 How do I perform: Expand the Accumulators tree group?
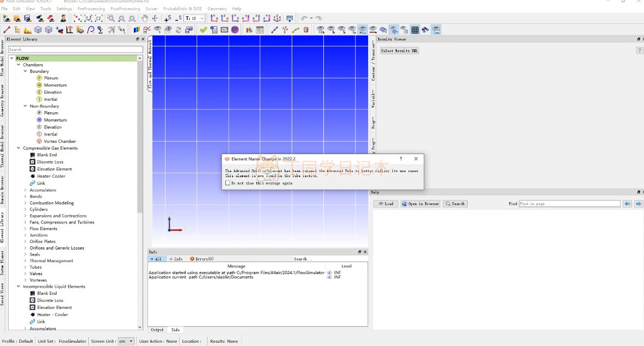pyautogui.click(x=25, y=190)
